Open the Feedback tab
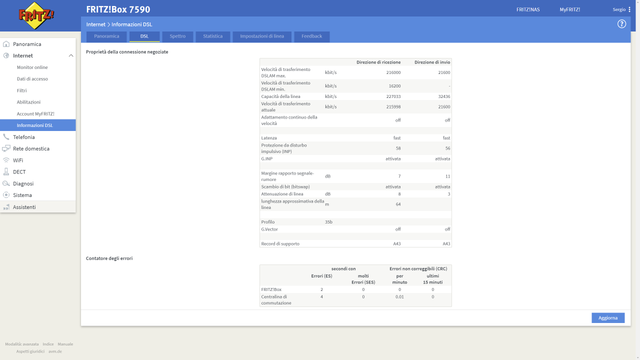Viewport: 640px width, 360px height. (312, 36)
